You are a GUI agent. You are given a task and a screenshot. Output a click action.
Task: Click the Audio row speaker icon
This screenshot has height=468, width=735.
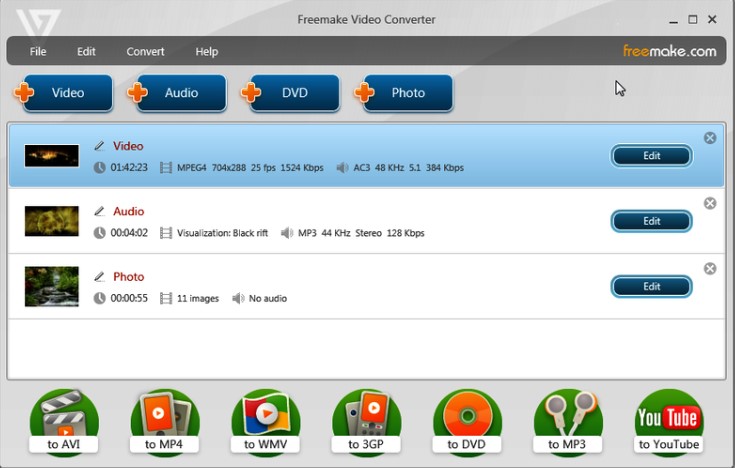tap(286, 233)
